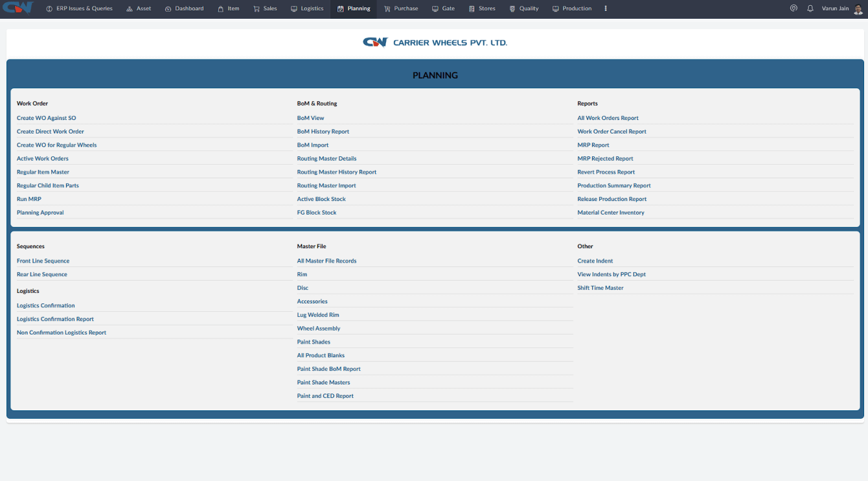Open Regular Child Item Parts
Viewport: 868px width, 481px height.
pyautogui.click(x=48, y=186)
